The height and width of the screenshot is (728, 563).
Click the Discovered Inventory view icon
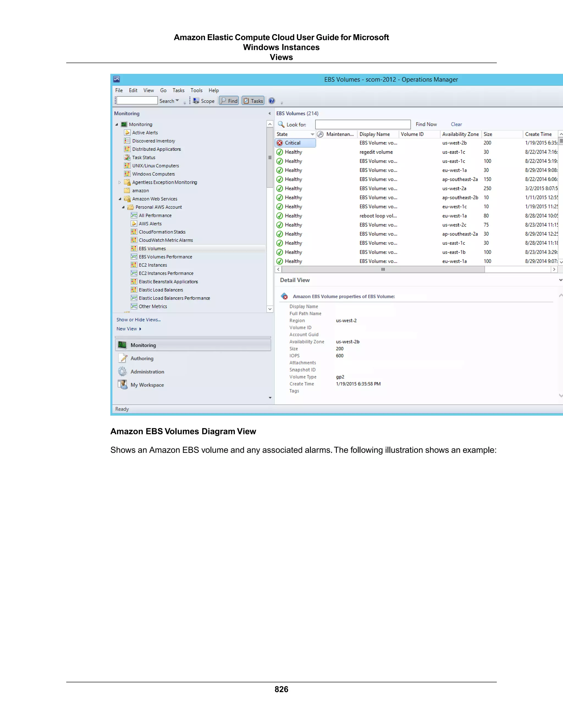tap(127, 141)
